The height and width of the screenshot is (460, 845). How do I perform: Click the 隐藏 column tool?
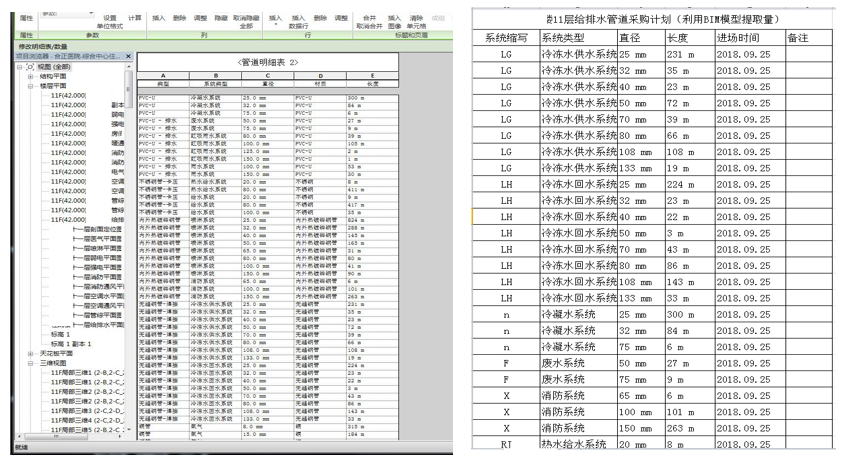(221, 18)
